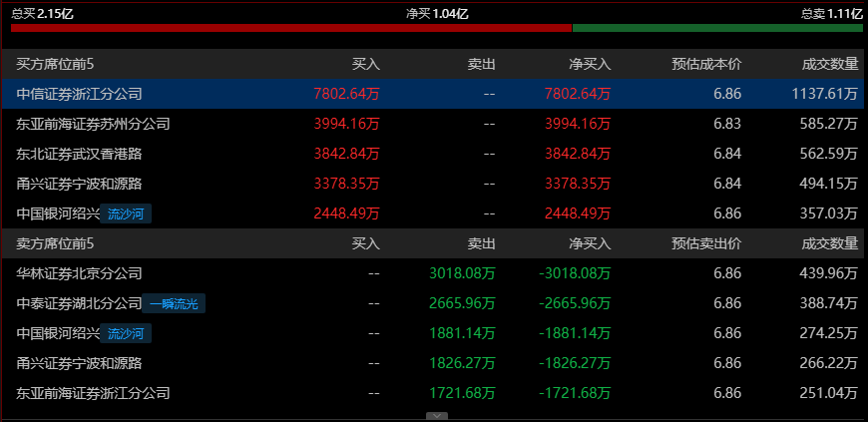
Task: Click the green total-sell portion of bar
Action: click(x=718, y=28)
